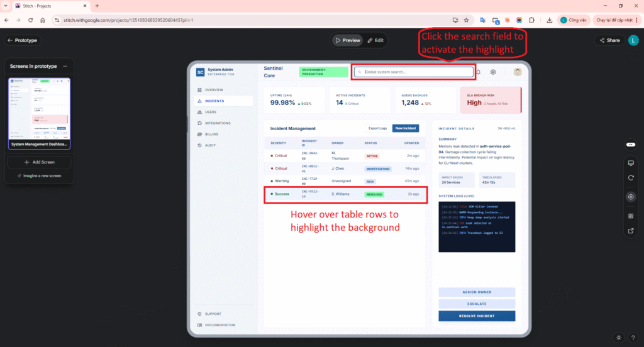Switch to Edit mode

point(375,40)
